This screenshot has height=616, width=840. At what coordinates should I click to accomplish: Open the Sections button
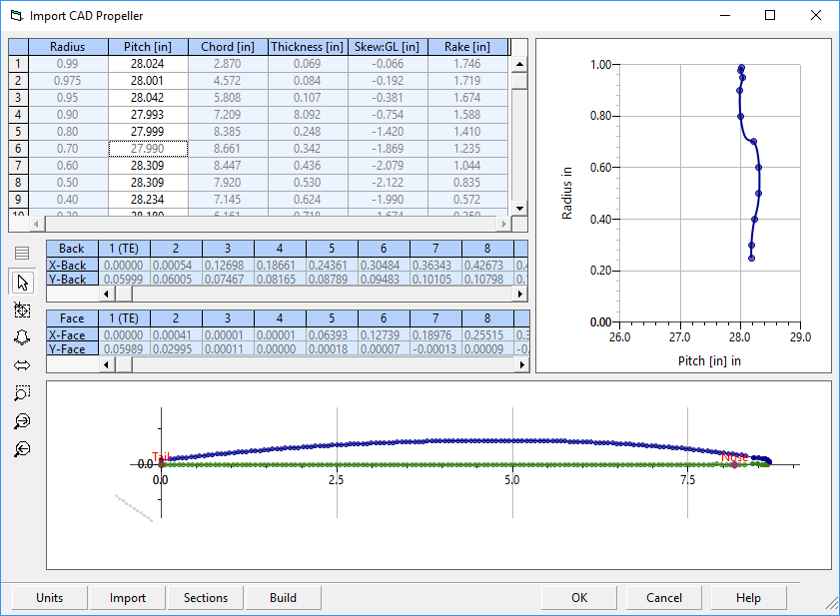point(206,598)
